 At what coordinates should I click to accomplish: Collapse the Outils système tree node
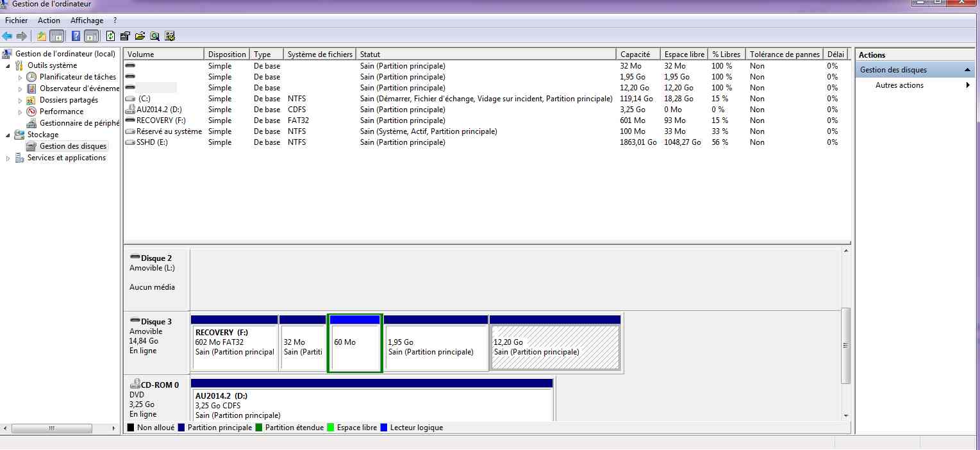pyautogui.click(x=8, y=65)
